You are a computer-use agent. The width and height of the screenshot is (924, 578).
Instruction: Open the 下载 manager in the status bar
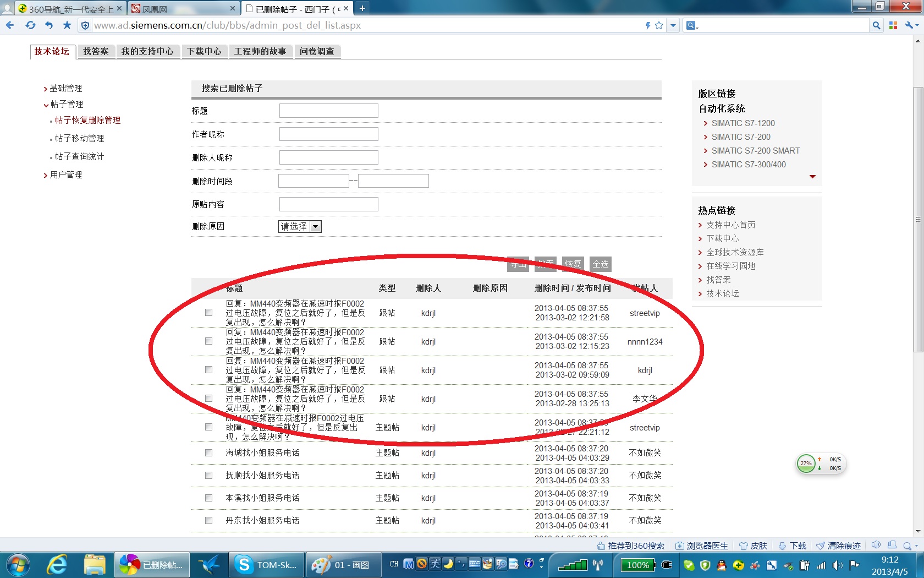pos(792,546)
